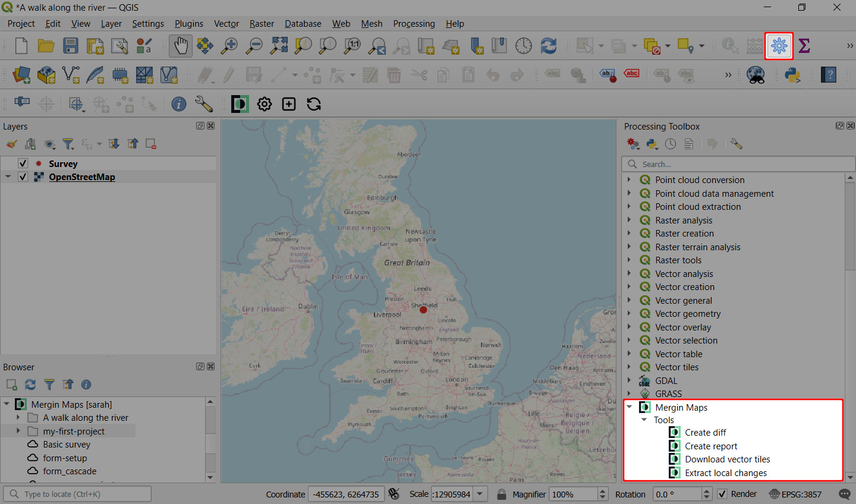Open the Mesh menu
Screen dimensions: 856x504
tap(372, 24)
